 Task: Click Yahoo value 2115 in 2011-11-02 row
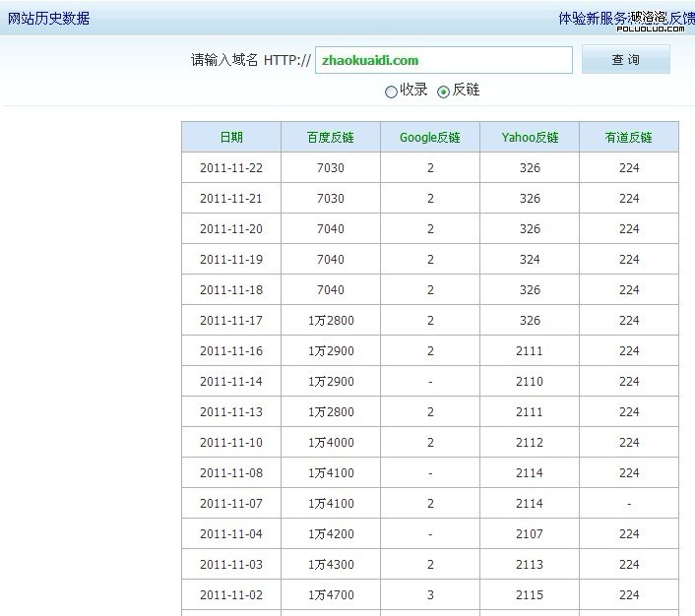530,594
